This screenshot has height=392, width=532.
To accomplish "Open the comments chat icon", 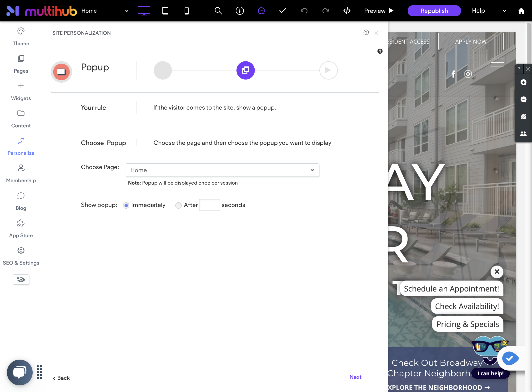I will pos(261,11).
